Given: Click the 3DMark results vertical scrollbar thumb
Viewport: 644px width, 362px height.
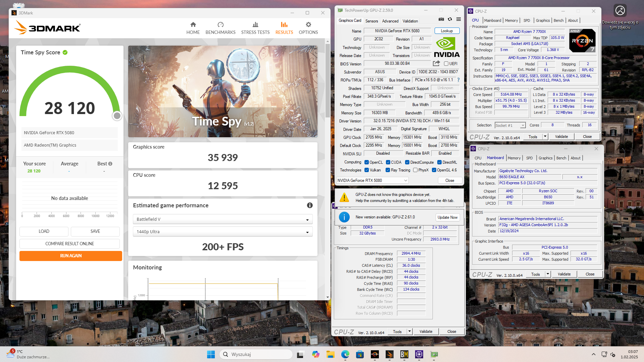Looking at the screenshot, I should pyautogui.click(x=328, y=81).
